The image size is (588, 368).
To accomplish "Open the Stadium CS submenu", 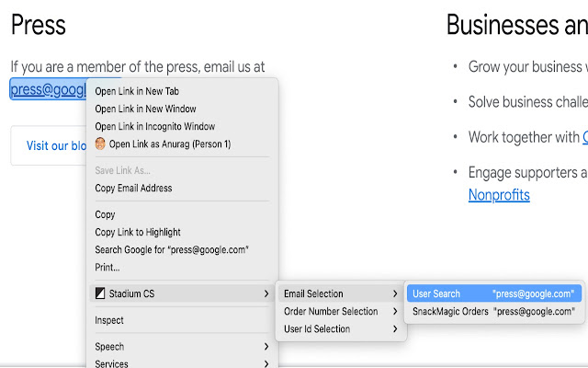I will [182, 293].
